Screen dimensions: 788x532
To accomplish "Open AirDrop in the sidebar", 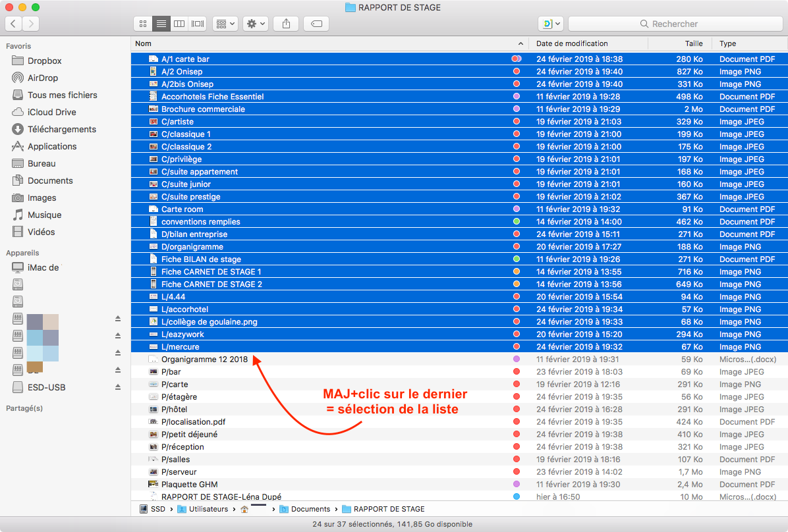I will point(43,78).
